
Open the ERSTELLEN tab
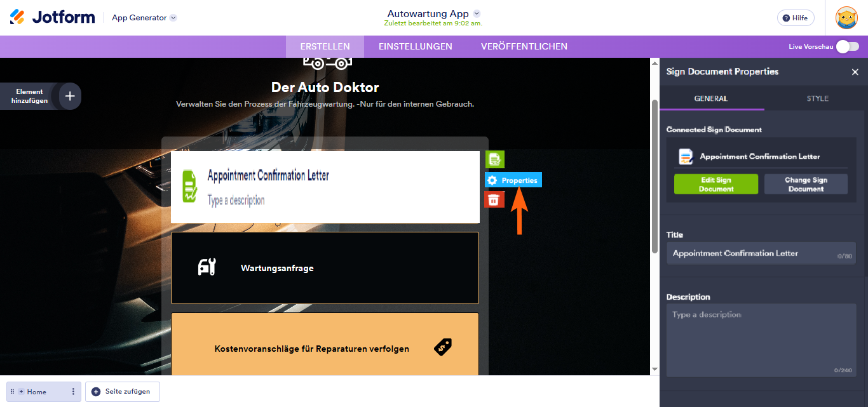coord(325,46)
